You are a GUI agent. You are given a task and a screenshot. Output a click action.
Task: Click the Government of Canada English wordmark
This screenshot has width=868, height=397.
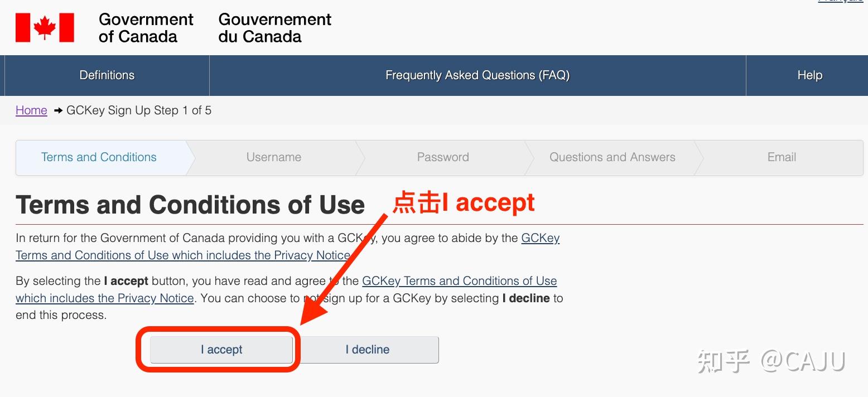pyautogui.click(x=146, y=28)
